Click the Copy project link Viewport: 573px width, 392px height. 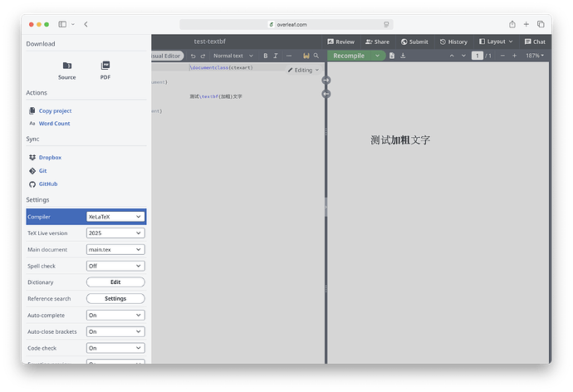[x=55, y=110]
